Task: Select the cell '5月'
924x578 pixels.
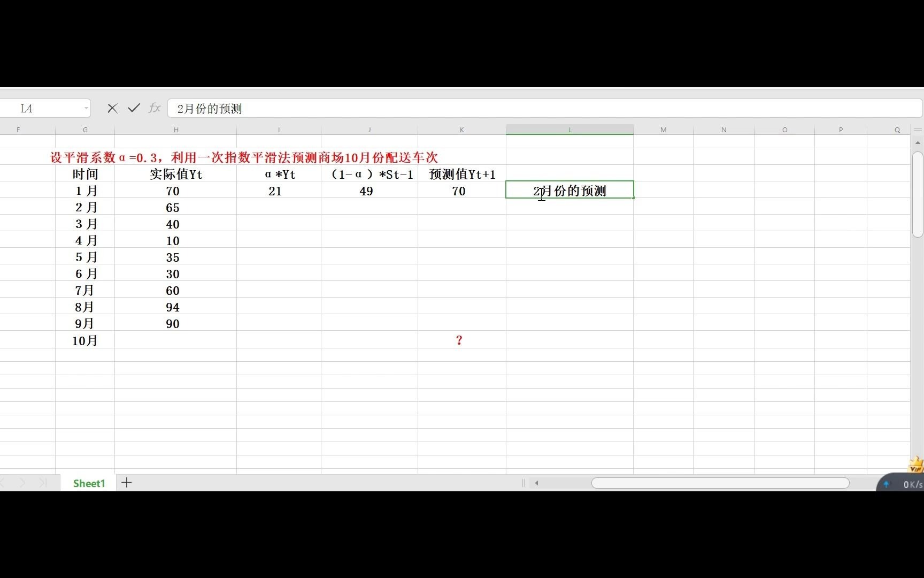Action: [85, 257]
